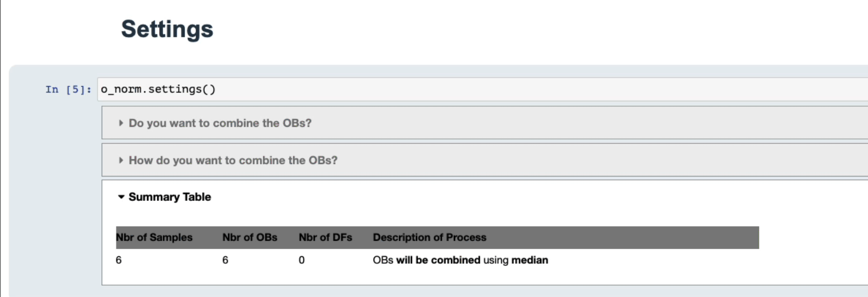
Task: Expand 'Do you want to combine the OBs?' section
Action: [x=220, y=123]
